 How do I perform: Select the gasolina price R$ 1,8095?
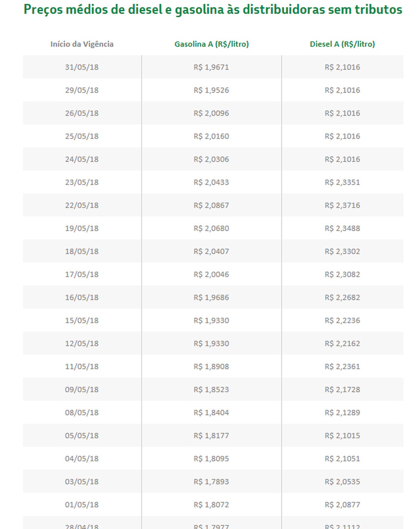(211, 459)
